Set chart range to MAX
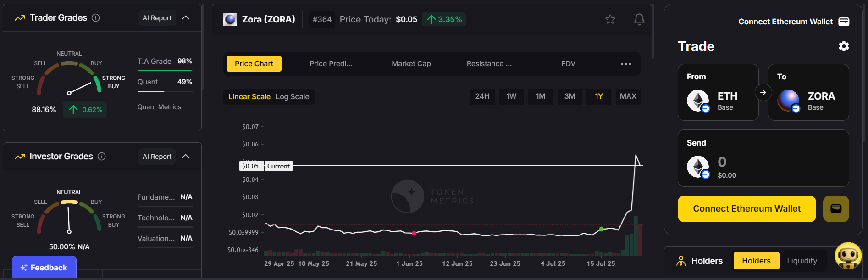The height and width of the screenshot is (280, 868). (628, 96)
